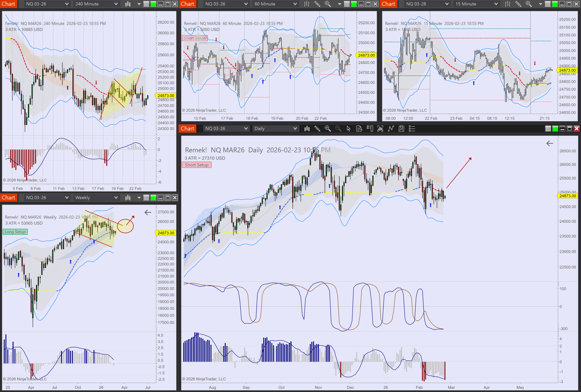Select the cursor pointer tool on Daily chart

(349, 129)
